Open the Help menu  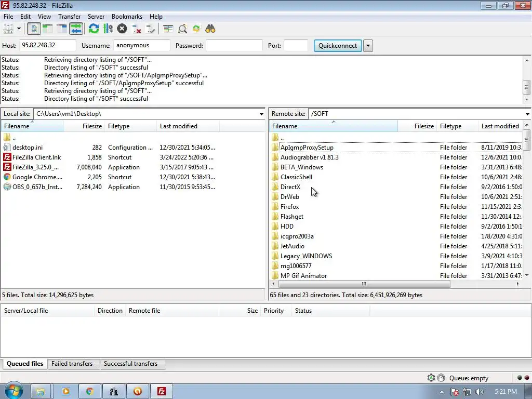pyautogui.click(x=156, y=16)
